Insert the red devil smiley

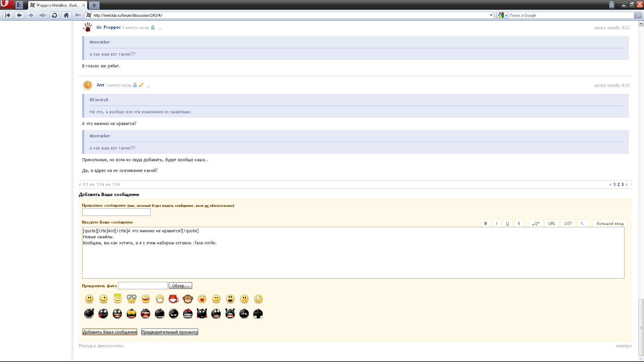[x=173, y=299]
